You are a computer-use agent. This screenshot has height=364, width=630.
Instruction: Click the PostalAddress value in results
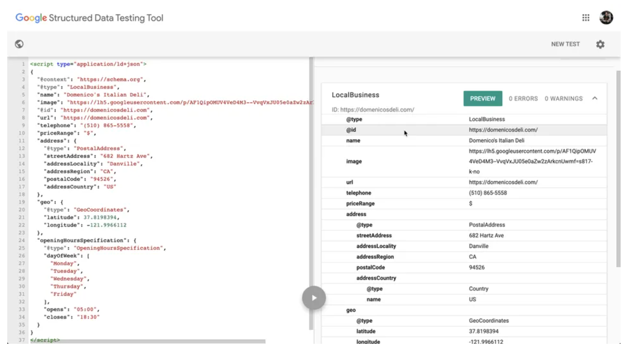click(x=487, y=225)
